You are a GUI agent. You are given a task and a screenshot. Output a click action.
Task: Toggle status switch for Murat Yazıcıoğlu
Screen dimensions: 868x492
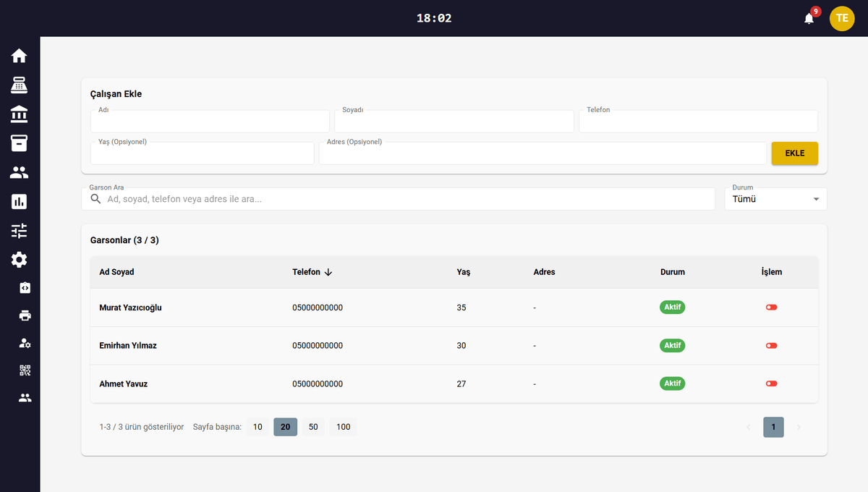771,307
